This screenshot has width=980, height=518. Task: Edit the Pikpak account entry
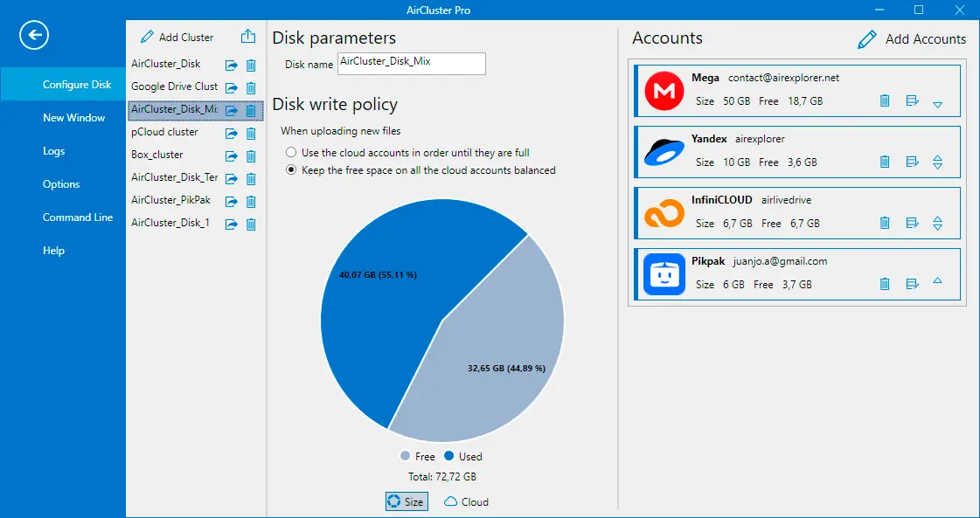913,284
